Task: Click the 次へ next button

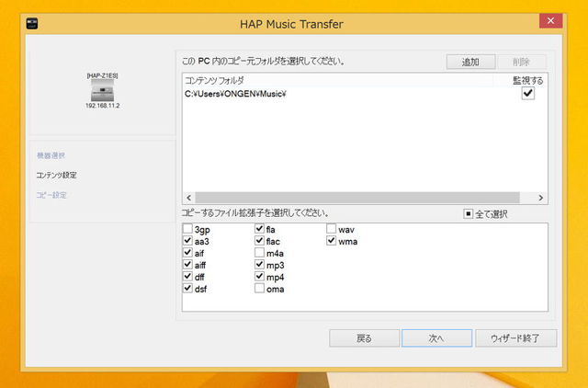Action: pyautogui.click(x=437, y=338)
